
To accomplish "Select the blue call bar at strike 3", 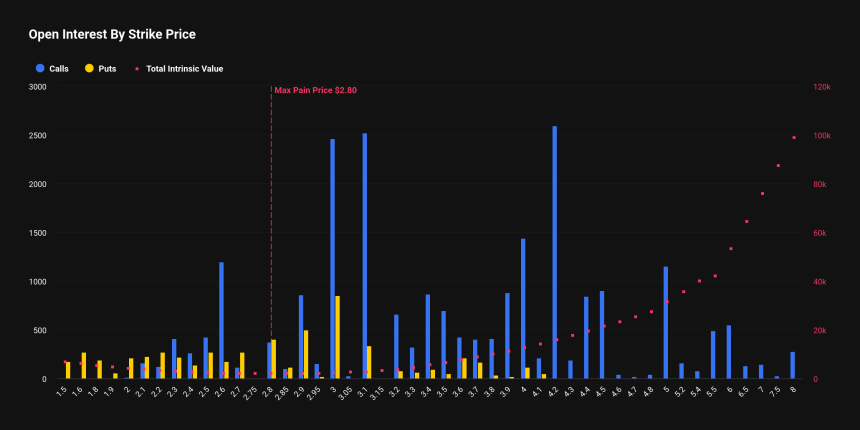I will tap(332, 258).
